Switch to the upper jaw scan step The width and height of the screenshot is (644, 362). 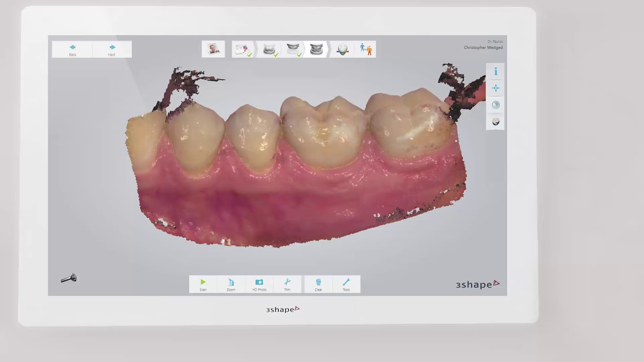point(293,49)
